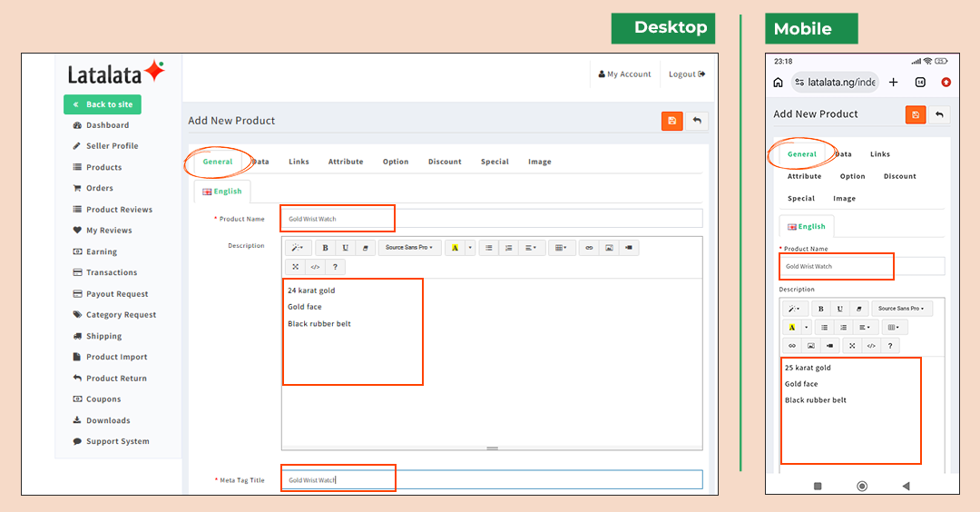The image size is (980, 512).
Task: Click the mobile orange save icon
Action: point(916,114)
